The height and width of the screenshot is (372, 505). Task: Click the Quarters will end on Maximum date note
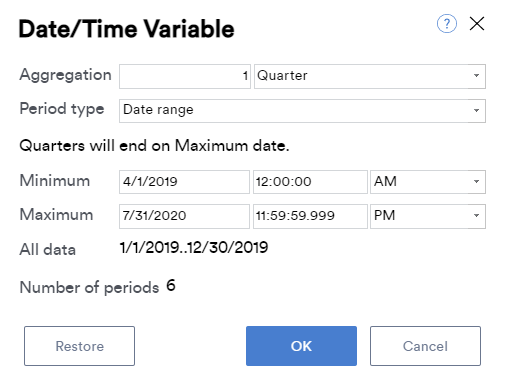point(154,146)
